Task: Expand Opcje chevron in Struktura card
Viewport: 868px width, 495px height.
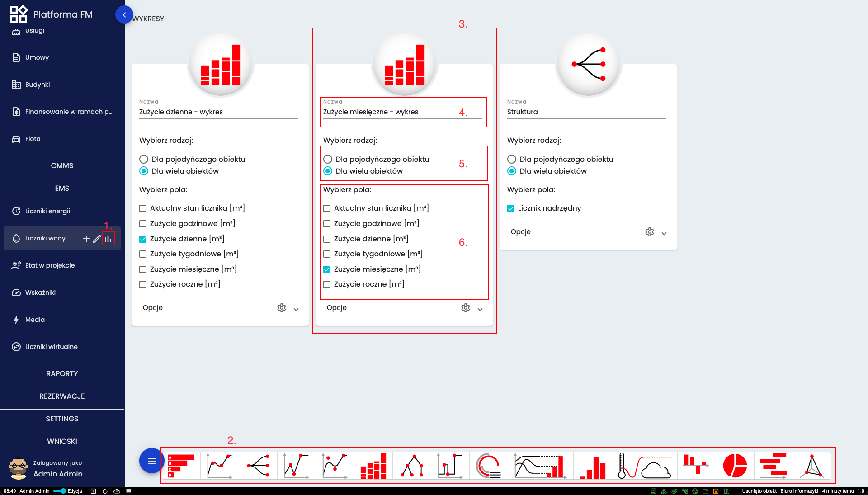Action: tap(664, 233)
